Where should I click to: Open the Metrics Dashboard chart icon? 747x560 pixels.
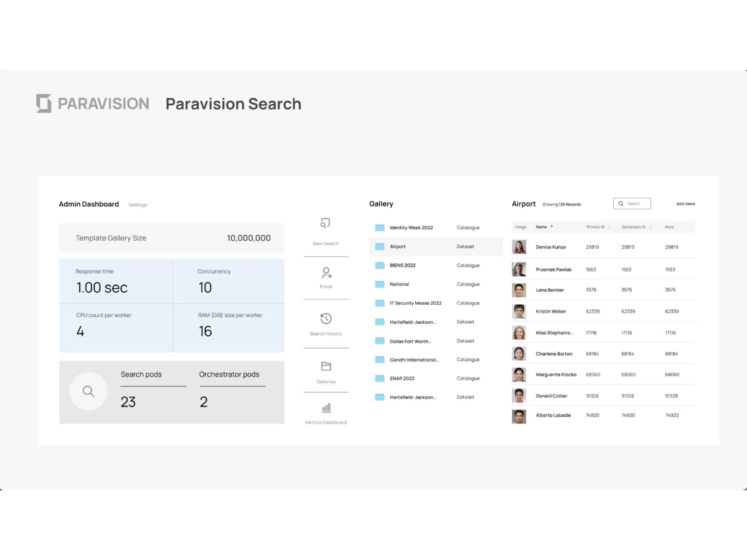[326, 408]
